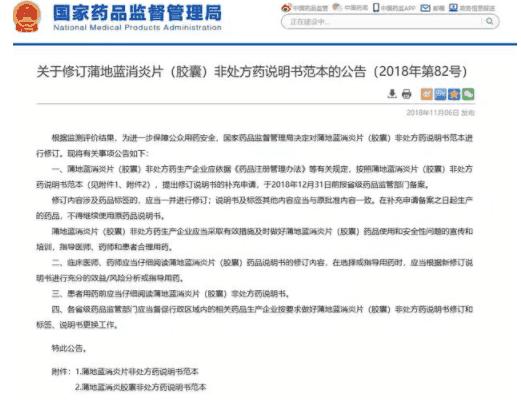
Task: Click the paragraph starting with 二、临床医师
Action: click(254, 270)
